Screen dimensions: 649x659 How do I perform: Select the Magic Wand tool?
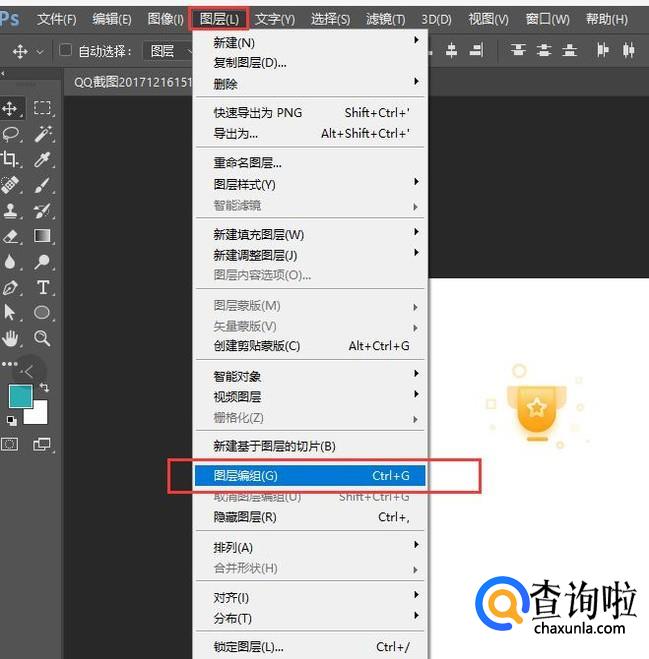[x=42, y=134]
